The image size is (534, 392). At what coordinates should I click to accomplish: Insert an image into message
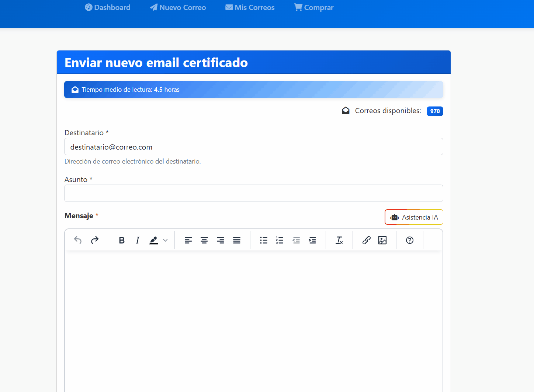tap(382, 240)
